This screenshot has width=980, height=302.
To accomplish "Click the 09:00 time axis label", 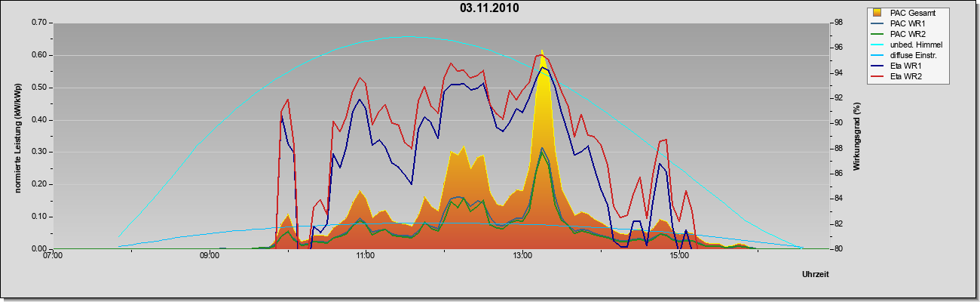I will pos(210,256).
